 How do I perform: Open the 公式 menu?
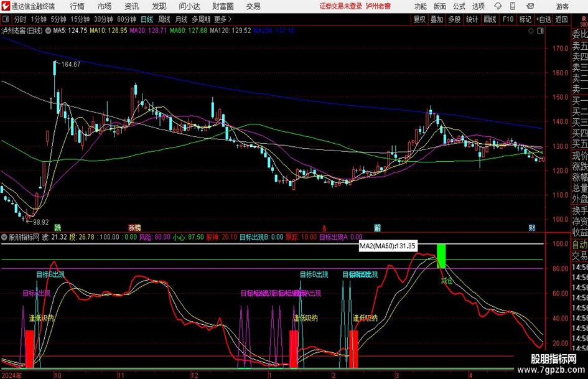[459, 6]
